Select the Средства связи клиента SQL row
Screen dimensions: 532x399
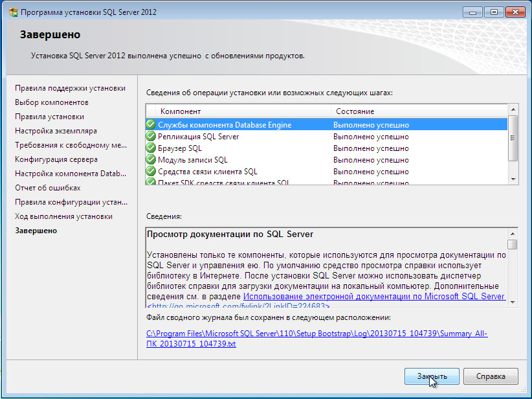[326, 171]
